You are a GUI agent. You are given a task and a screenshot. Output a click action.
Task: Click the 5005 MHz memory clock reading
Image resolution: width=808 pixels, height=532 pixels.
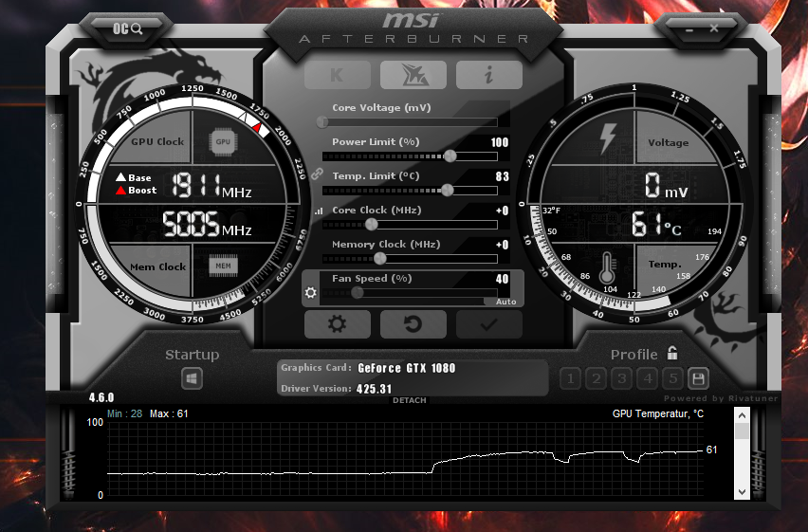coord(207,224)
